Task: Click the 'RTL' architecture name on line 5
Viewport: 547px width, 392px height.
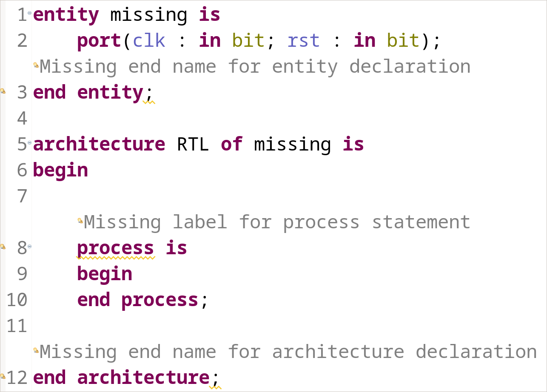Action: 193,145
